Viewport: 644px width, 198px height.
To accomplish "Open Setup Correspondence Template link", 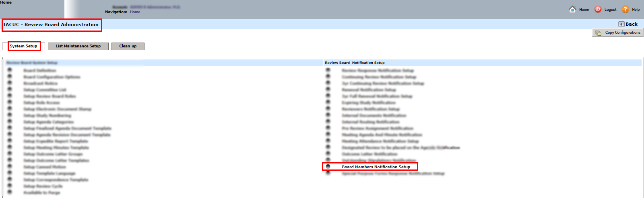I will tap(56, 180).
